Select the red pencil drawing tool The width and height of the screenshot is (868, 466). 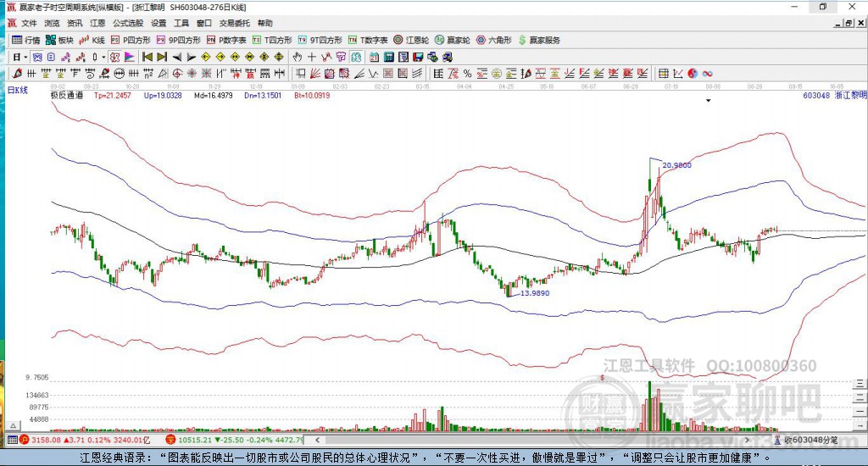pos(17,73)
